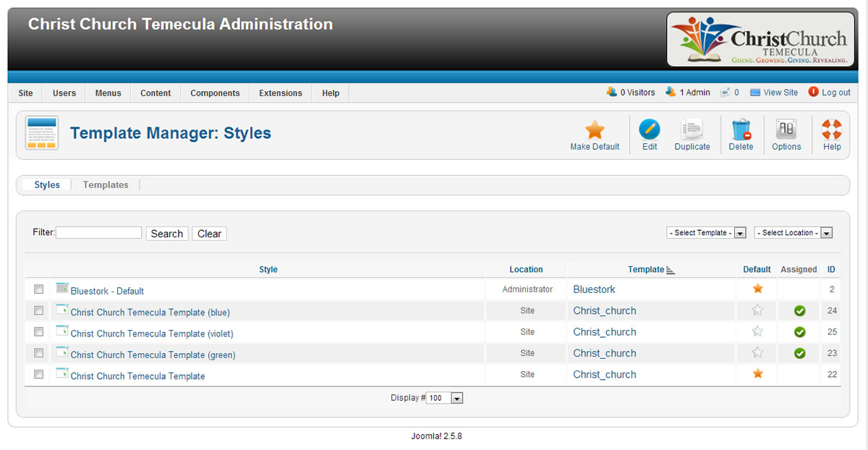Click assigned checkmark for violet template
Screen dimensions: 868x450
coord(799,332)
